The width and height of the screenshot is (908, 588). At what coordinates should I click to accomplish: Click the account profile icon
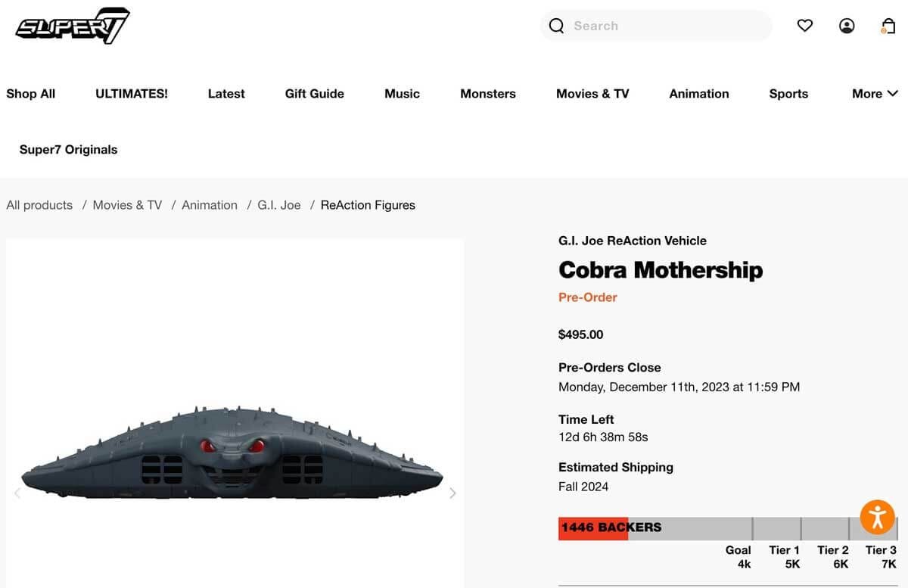click(x=847, y=25)
